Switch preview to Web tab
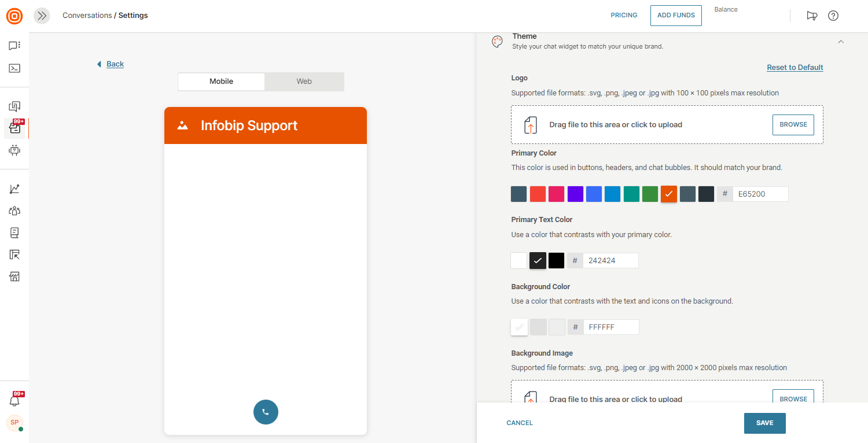Screen dimensions: 868x443 pos(304,82)
